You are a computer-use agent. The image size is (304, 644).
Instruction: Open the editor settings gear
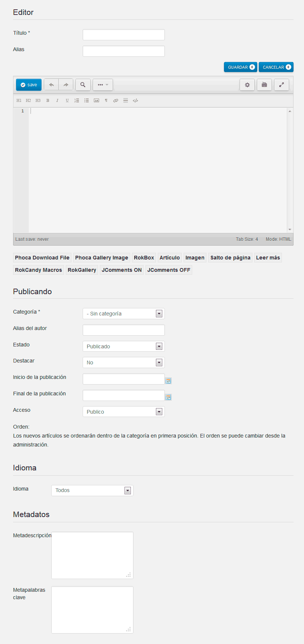[247, 85]
